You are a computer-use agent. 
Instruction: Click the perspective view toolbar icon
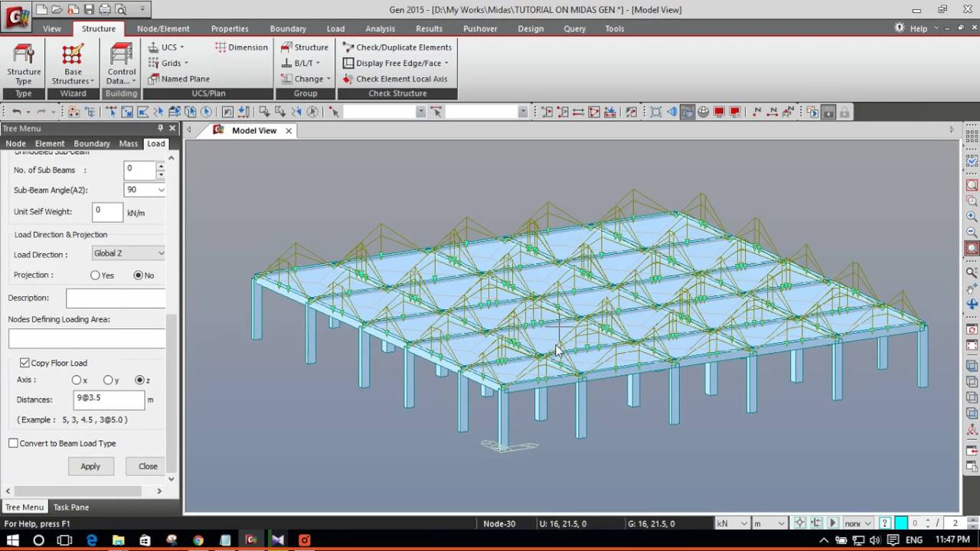click(x=671, y=112)
